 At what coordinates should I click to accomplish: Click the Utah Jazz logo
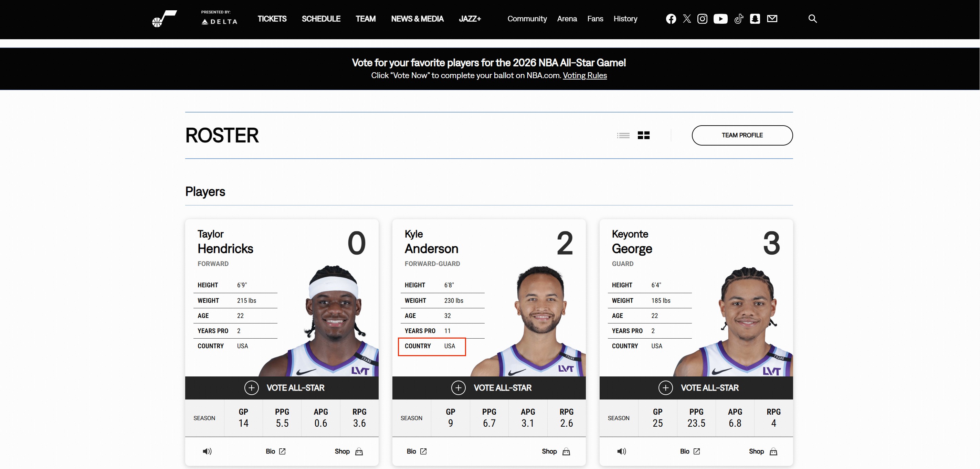click(164, 19)
